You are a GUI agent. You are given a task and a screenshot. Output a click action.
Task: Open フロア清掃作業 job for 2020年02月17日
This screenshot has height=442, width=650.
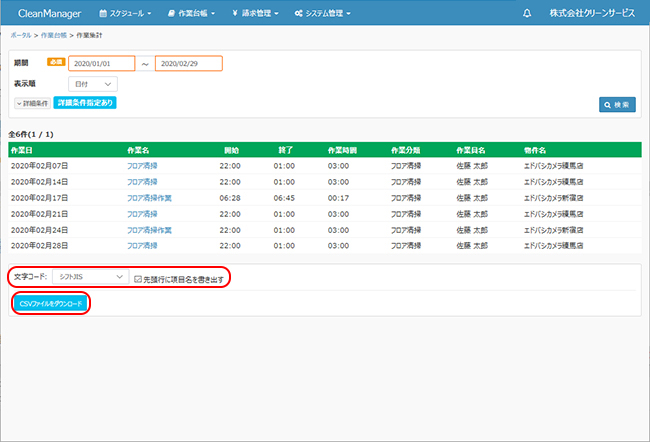pyautogui.click(x=148, y=198)
